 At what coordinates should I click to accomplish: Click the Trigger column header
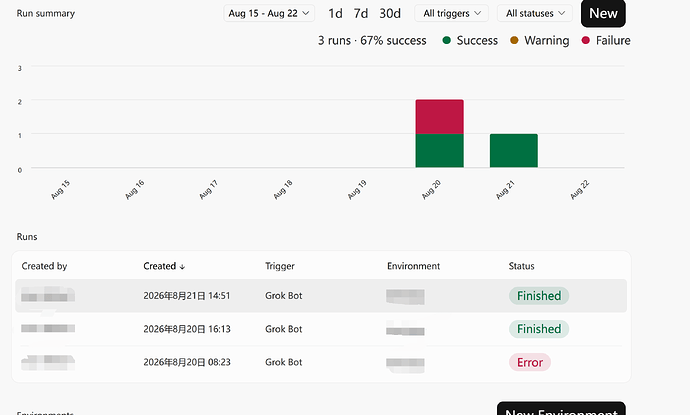click(279, 266)
